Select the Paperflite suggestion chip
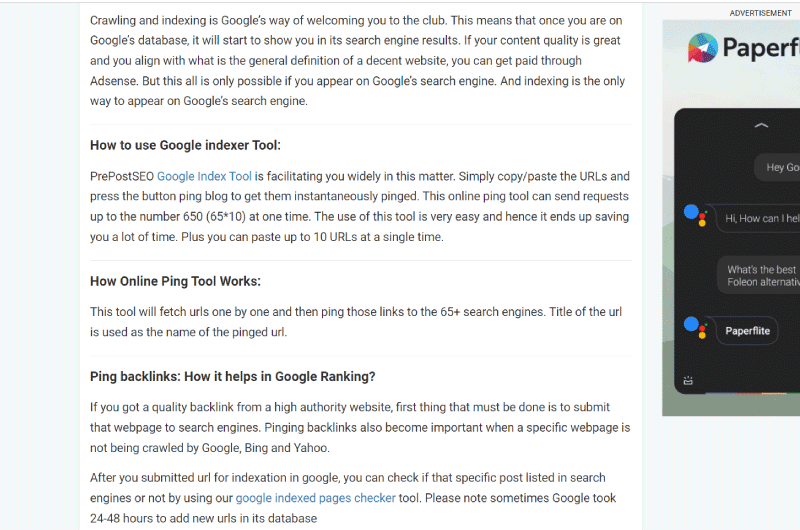Image resolution: width=800 pixels, height=530 pixels. pyautogui.click(x=747, y=331)
